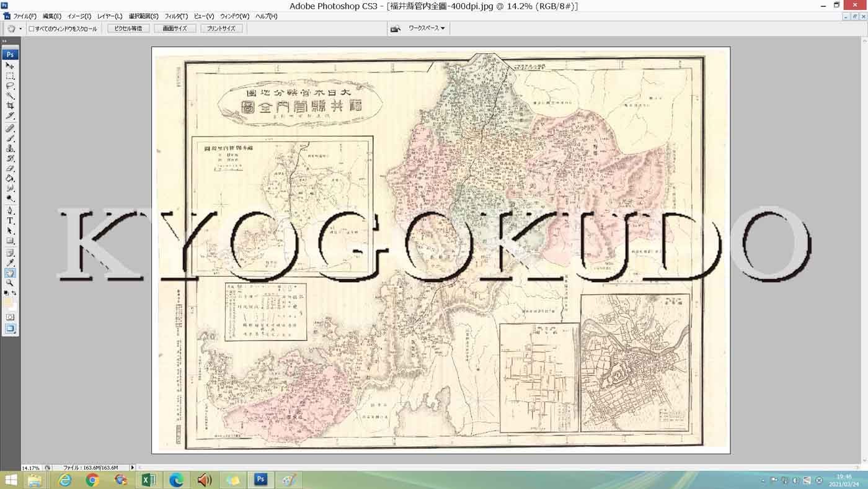Click the status bar icon next to zoom
This screenshot has height=489, width=868.
pyautogui.click(x=48, y=468)
